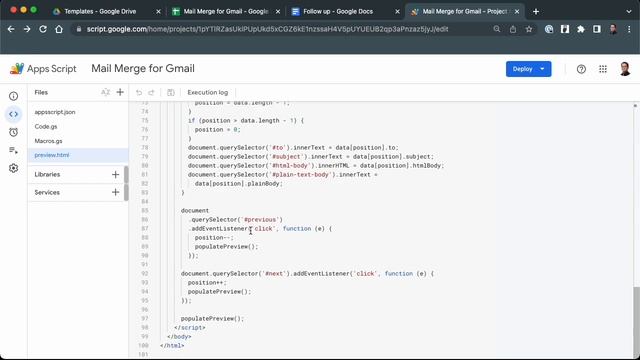640x360 pixels.
Task: Expand the Deploy dropdown arrow
Action: (x=542, y=69)
